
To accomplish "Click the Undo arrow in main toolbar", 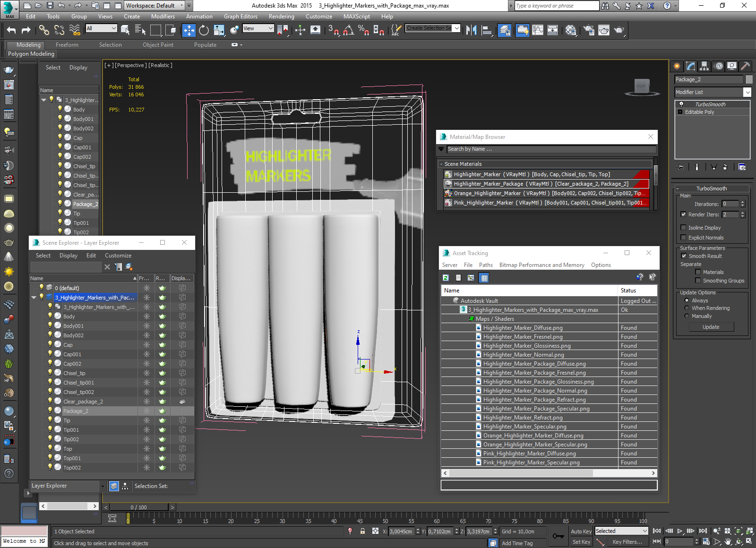I will (x=11, y=30).
